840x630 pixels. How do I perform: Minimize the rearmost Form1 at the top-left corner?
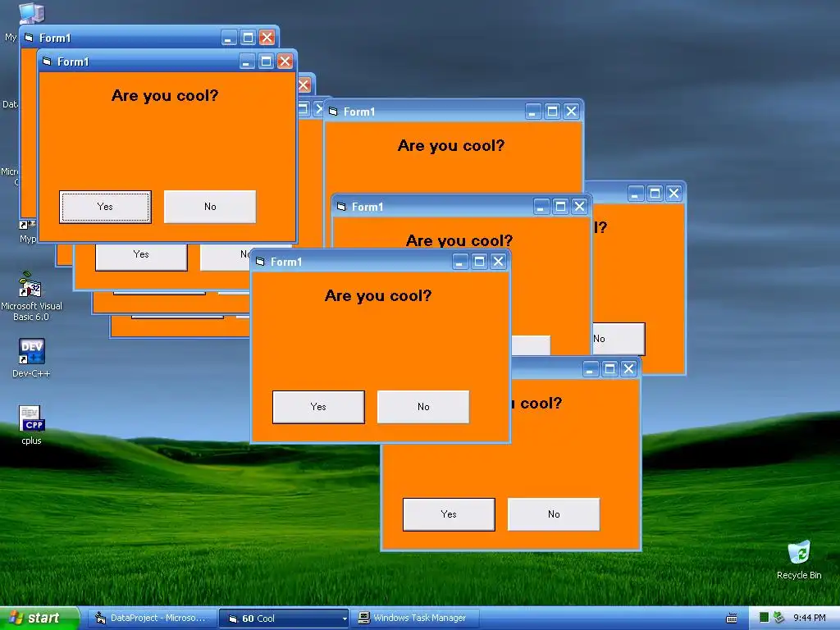[x=229, y=38]
